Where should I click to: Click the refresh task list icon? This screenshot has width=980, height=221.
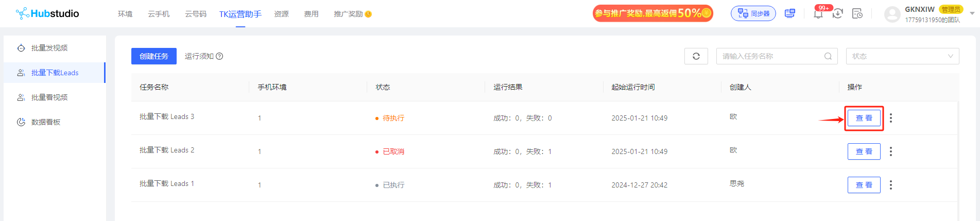point(696,56)
